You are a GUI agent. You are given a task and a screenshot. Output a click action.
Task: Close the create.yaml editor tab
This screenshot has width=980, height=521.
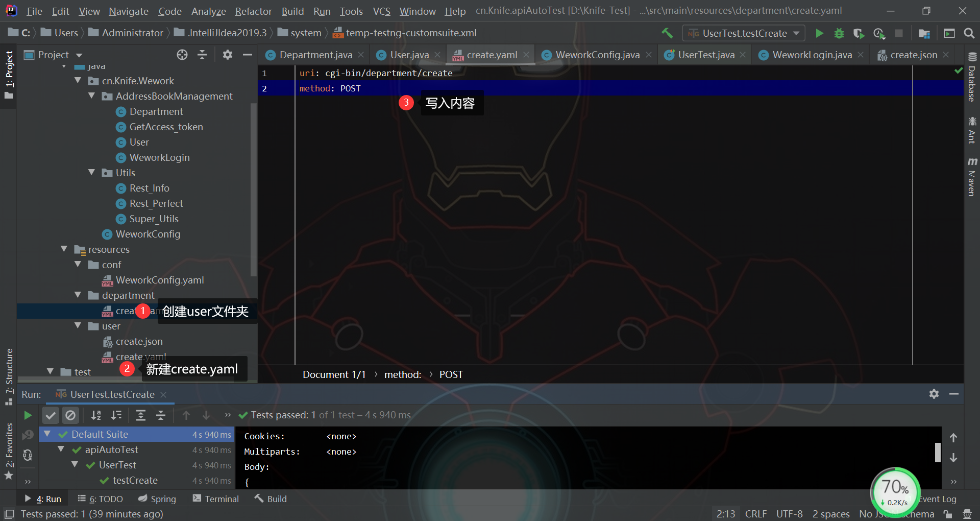[x=526, y=55]
